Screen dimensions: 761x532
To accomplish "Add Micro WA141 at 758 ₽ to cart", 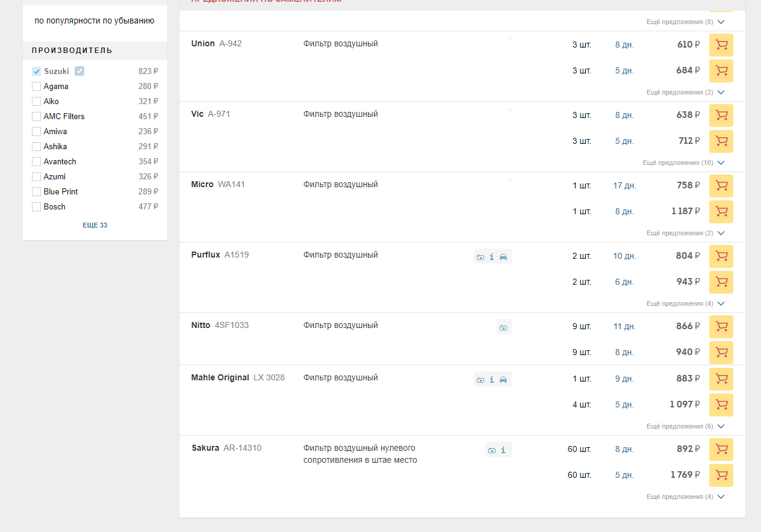I will pos(721,185).
